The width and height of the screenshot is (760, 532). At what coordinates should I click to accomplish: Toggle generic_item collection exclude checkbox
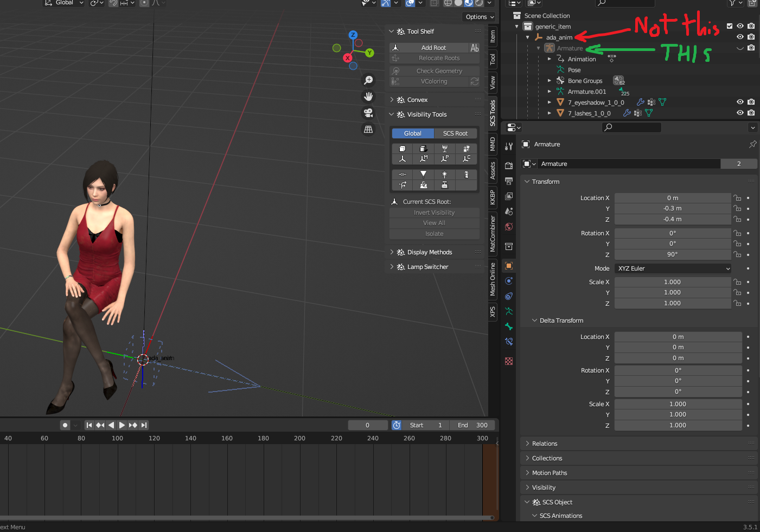pyautogui.click(x=730, y=26)
